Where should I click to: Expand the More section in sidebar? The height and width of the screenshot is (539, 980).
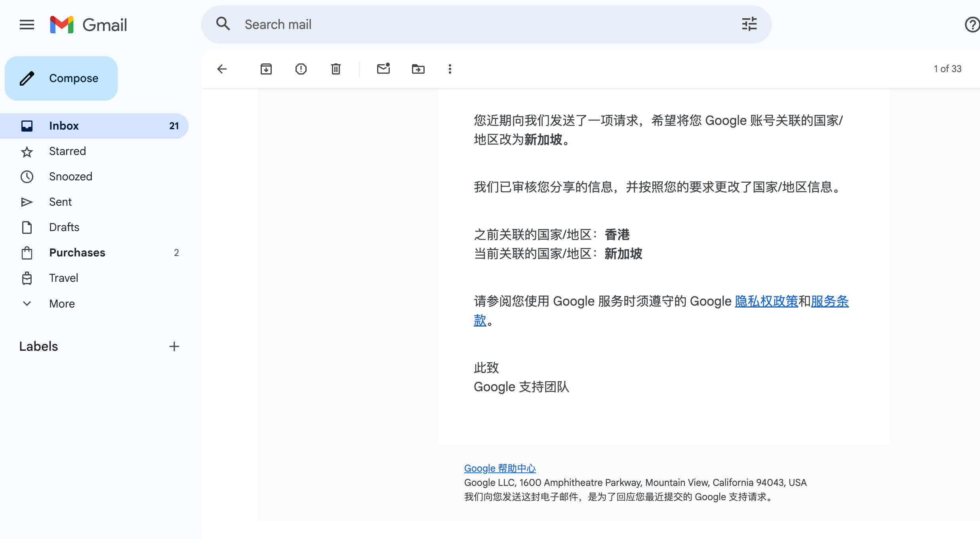pyautogui.click(x=62, y=304)
